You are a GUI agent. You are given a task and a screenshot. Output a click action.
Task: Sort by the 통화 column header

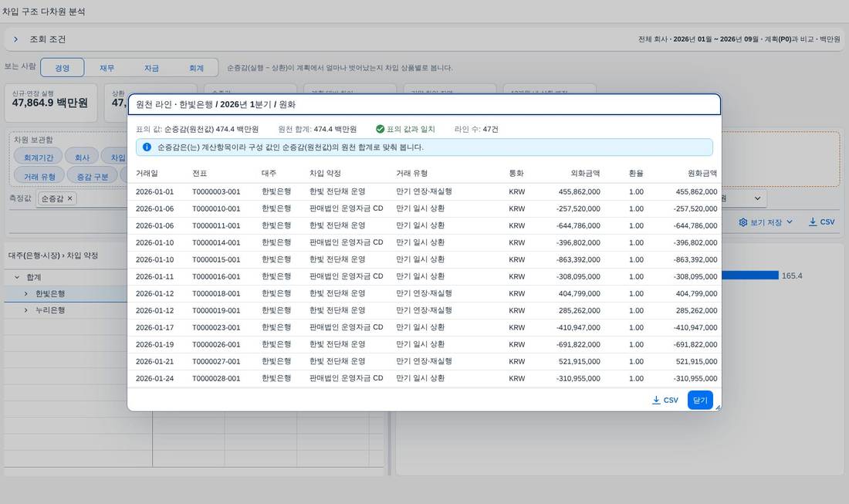point(516,173)
